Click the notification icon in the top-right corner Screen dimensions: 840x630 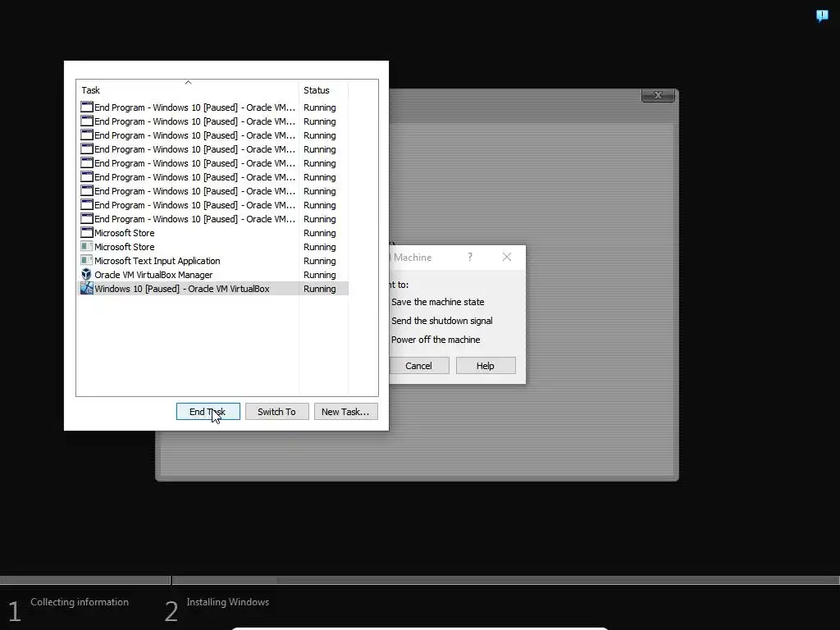click(822, 16)
